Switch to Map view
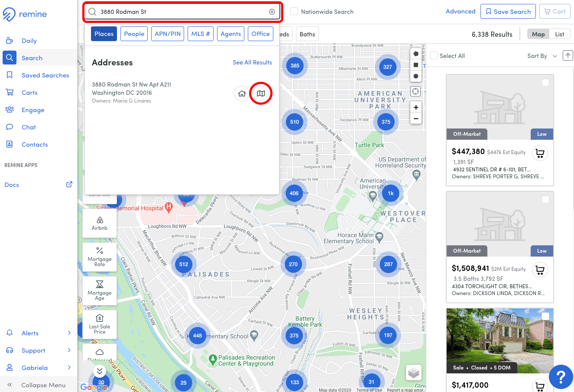 [x=538, y=34]
